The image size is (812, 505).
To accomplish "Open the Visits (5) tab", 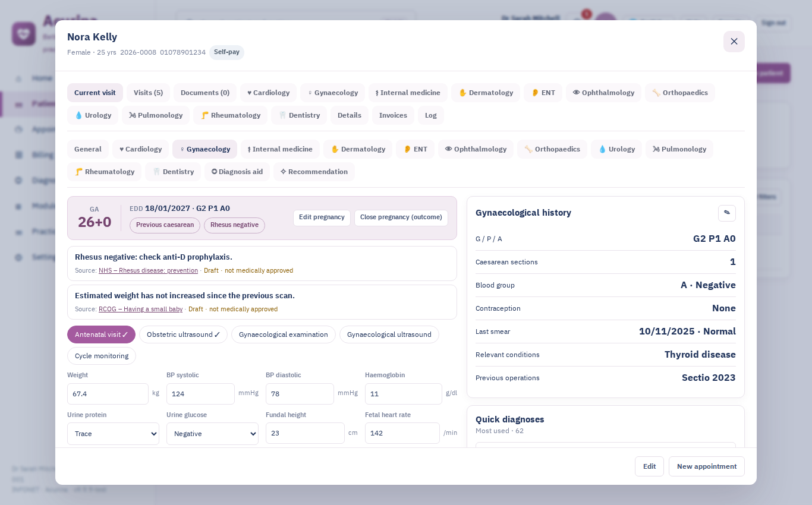I will coord(148,93).
